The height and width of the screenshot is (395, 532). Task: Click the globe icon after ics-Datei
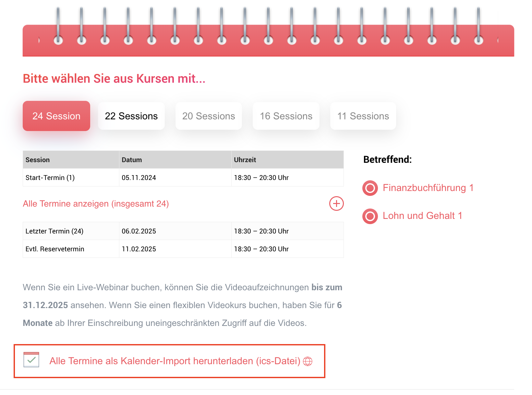point(308,361)
